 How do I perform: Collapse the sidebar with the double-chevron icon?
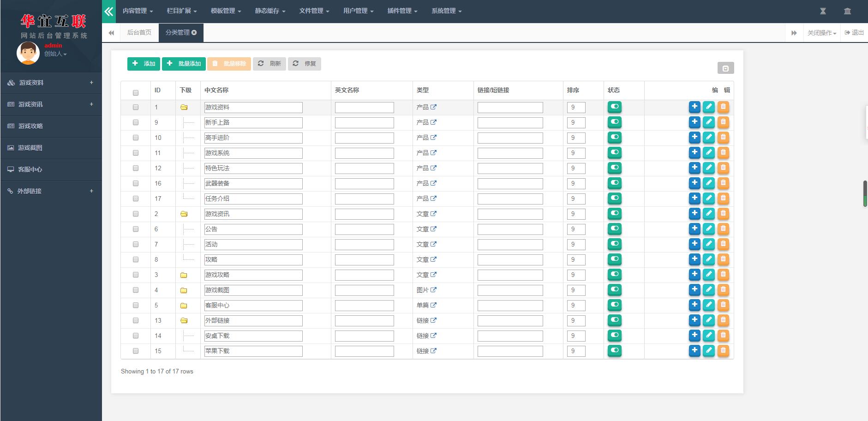[109, 12]
